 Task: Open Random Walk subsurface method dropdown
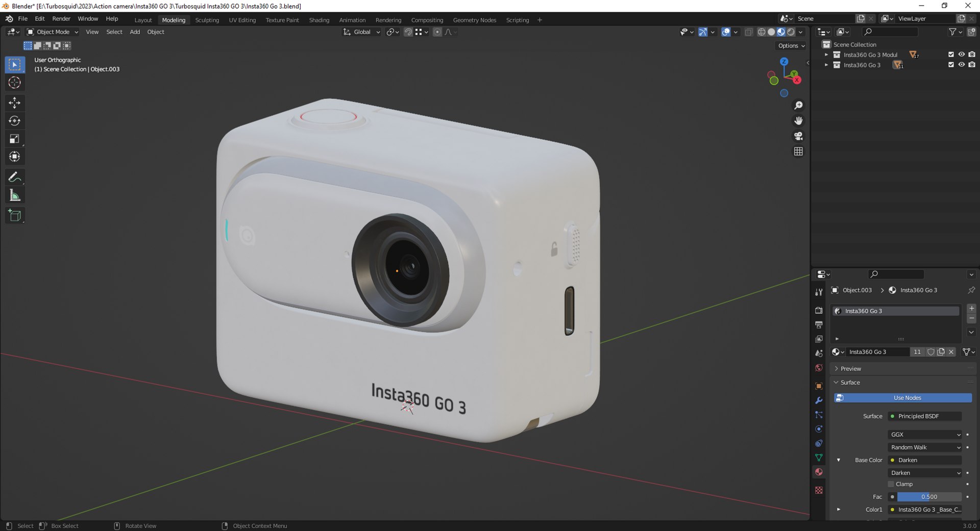point(925,447)
